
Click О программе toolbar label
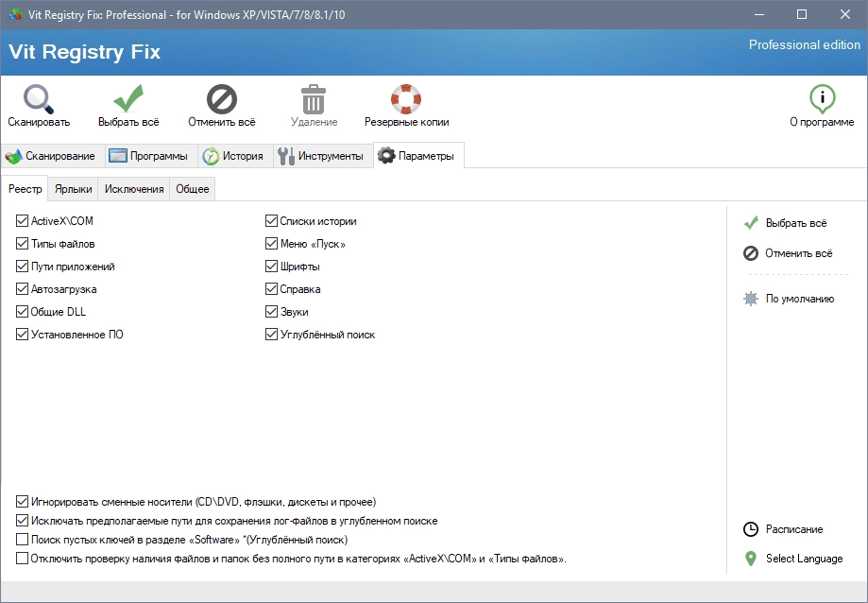(822, 122)
